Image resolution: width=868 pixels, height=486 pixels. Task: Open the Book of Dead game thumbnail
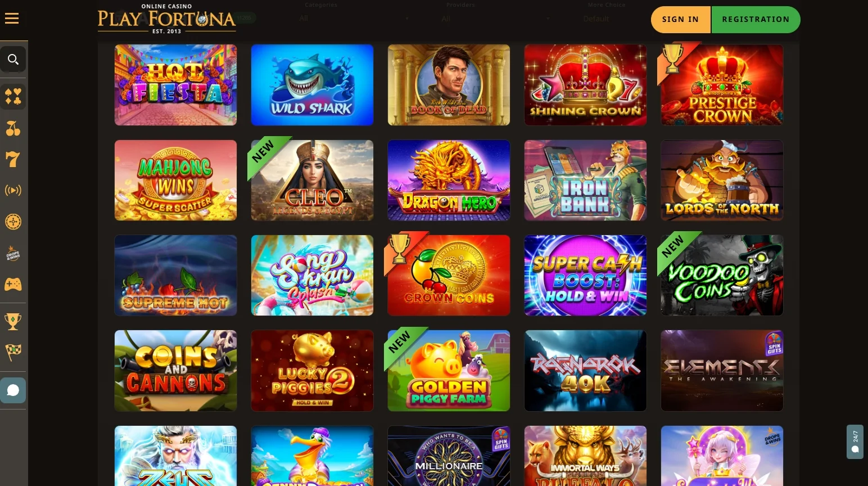[x=449, y=85]
